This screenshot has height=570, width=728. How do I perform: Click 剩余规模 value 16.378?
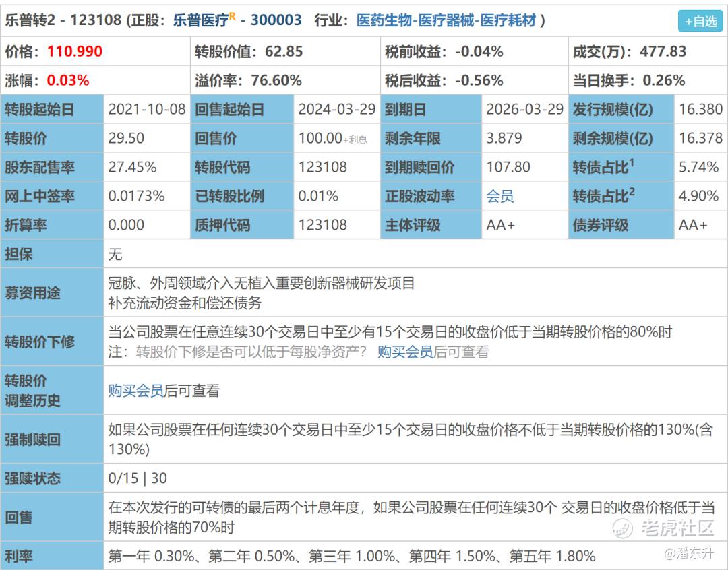click(700, 138)
